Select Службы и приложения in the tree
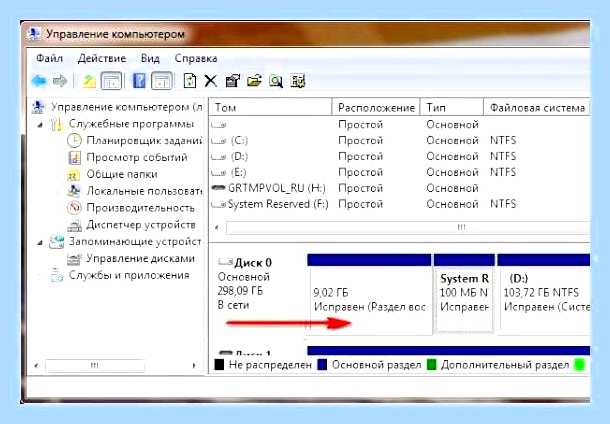 (x=129, y=275)
